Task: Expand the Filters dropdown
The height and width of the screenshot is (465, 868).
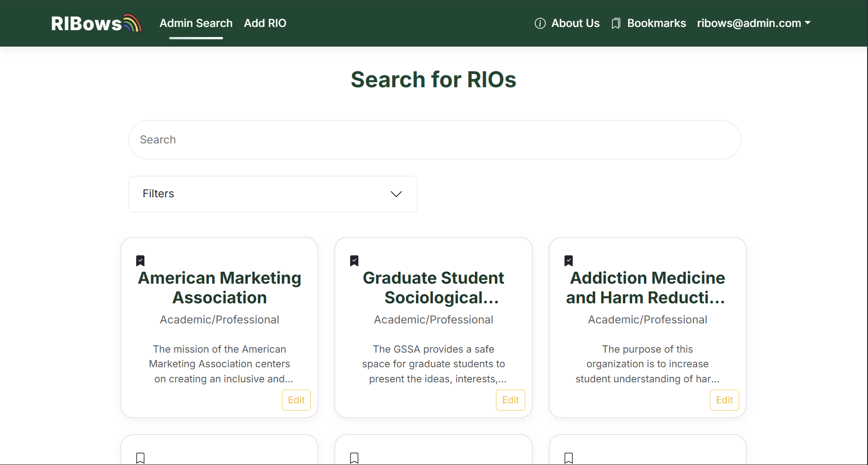Action: click(x=272, y=194)
